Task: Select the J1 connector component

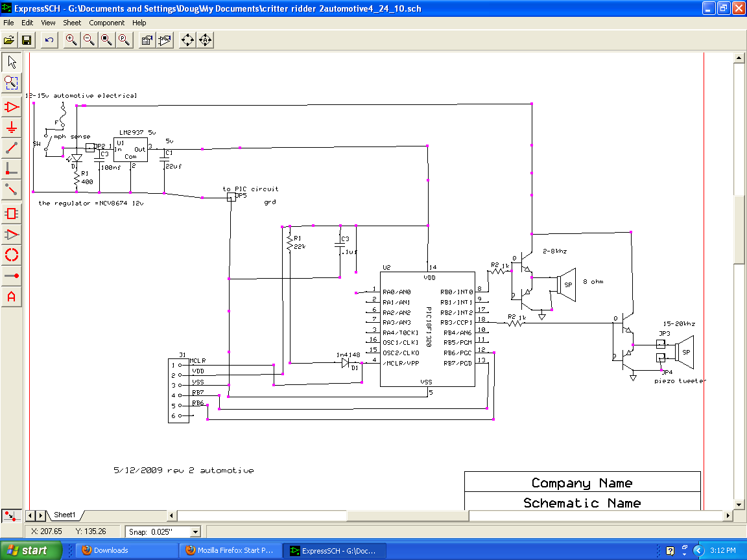Action: point(179,390)
